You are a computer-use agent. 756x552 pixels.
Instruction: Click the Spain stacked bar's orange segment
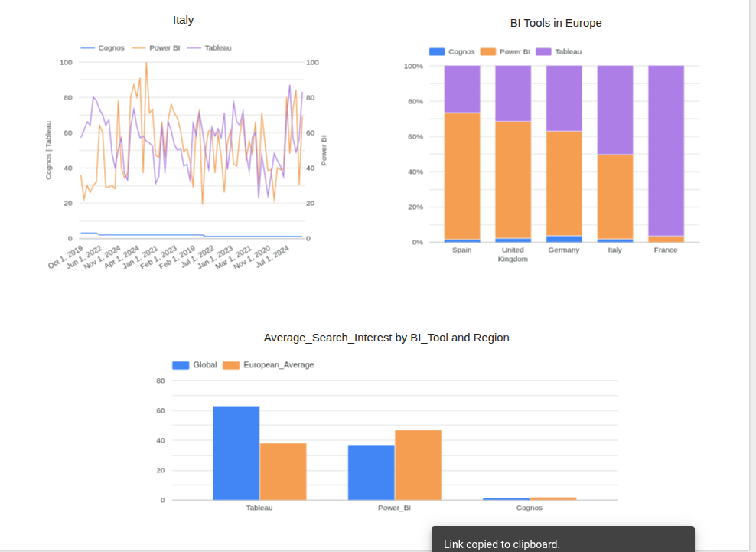coord(462,176)
